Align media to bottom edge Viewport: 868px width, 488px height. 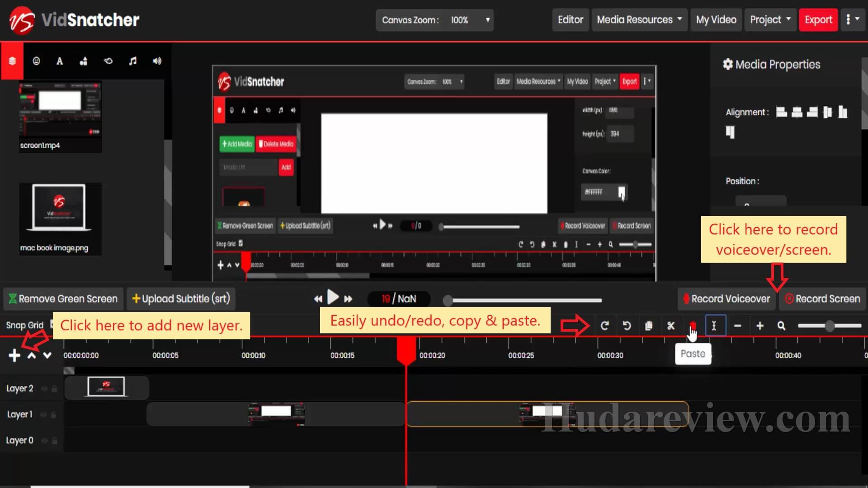[x=843, y=112]
